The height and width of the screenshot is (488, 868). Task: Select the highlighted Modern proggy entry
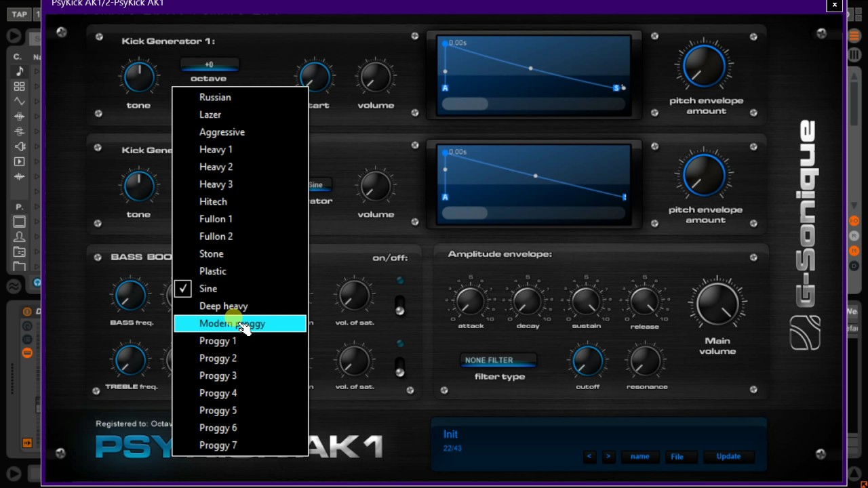click(240, 323)
